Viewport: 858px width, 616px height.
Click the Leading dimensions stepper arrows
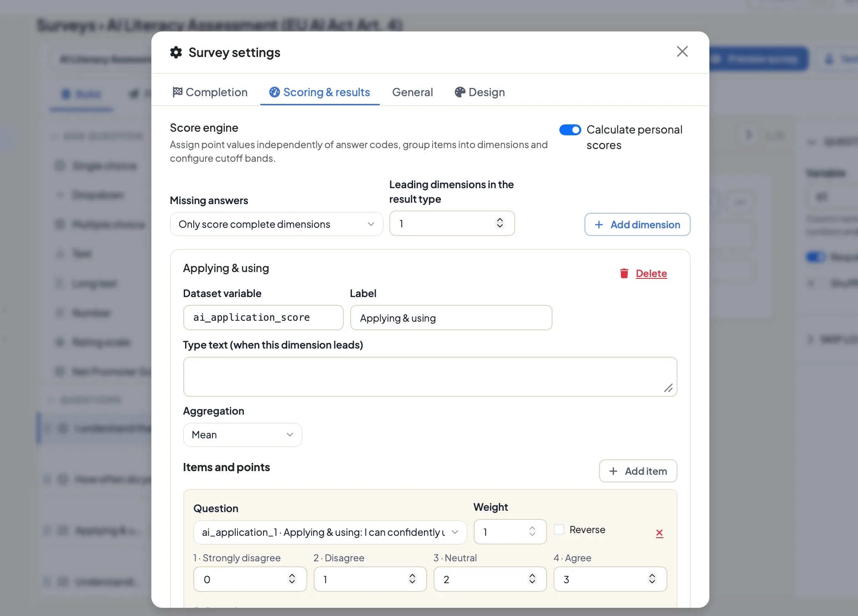point(500,223)
